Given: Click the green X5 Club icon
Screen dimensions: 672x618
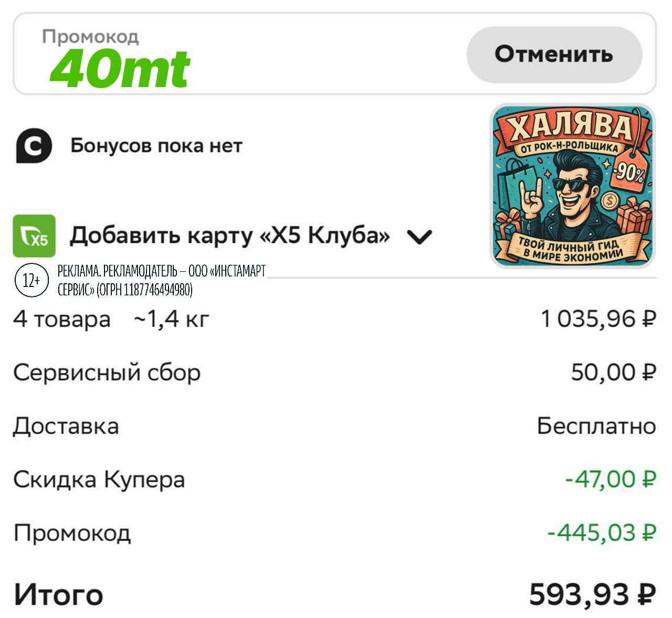Looking at the screenshot, I should tap(34, 236).
